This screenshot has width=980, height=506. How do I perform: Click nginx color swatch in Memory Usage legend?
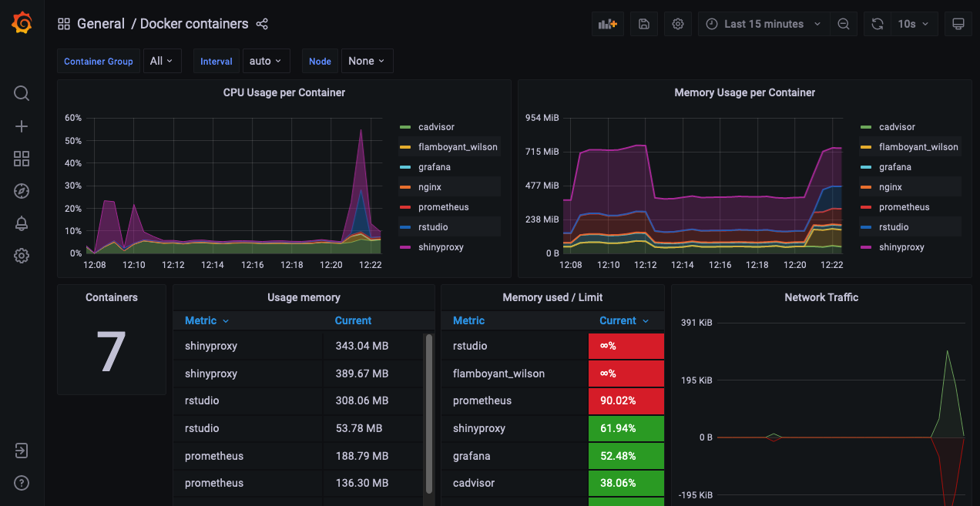[866, 187]
